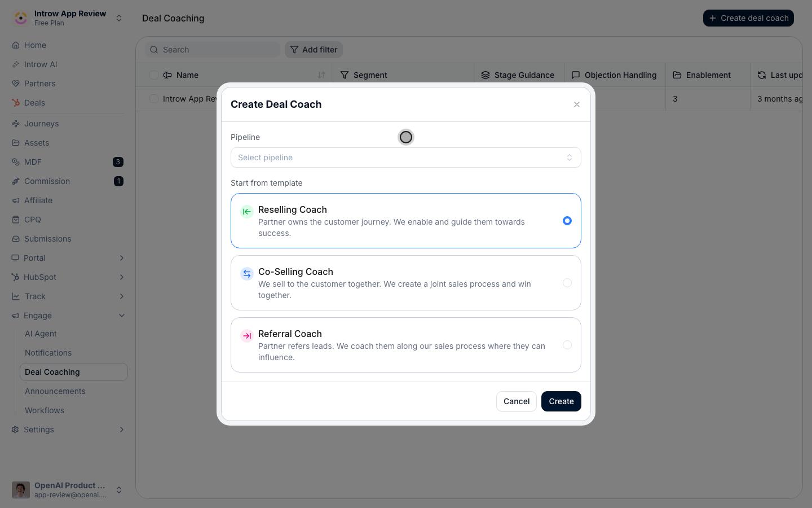Select the Reselling Coach radio button
Image resolution: width=812 pixels, height=508 pixels.
coord(567,221)
